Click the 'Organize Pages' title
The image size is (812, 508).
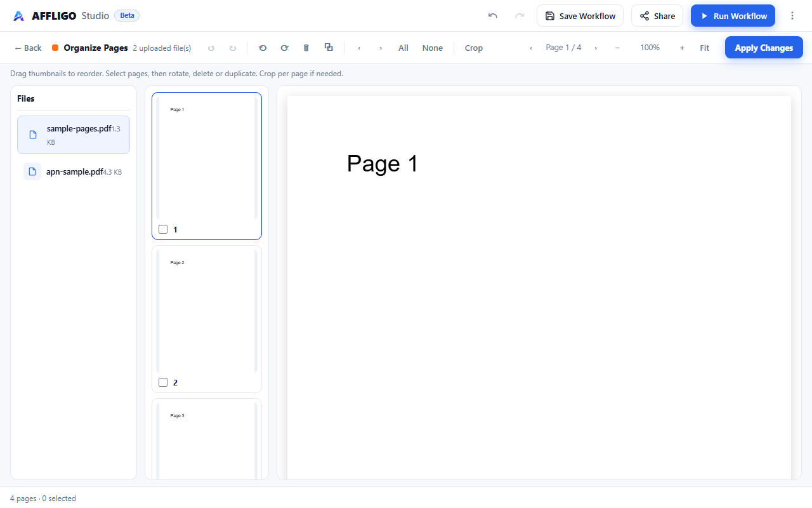coord(96,48)
